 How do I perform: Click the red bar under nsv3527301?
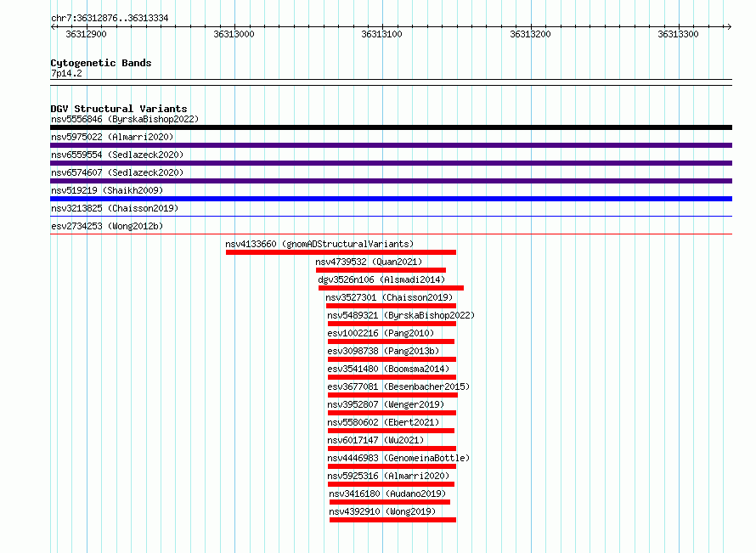pos(391,306)
